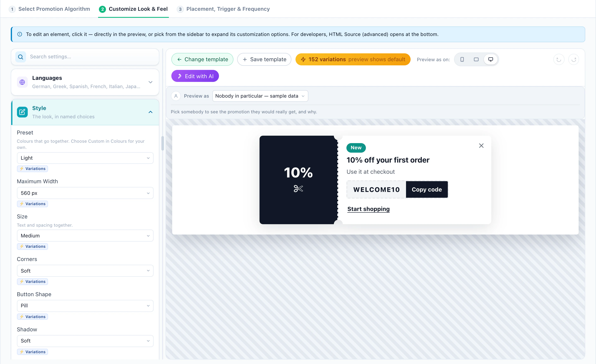
Task: Open Variations badge under Button Shape
Action: [x=32, y=317]
